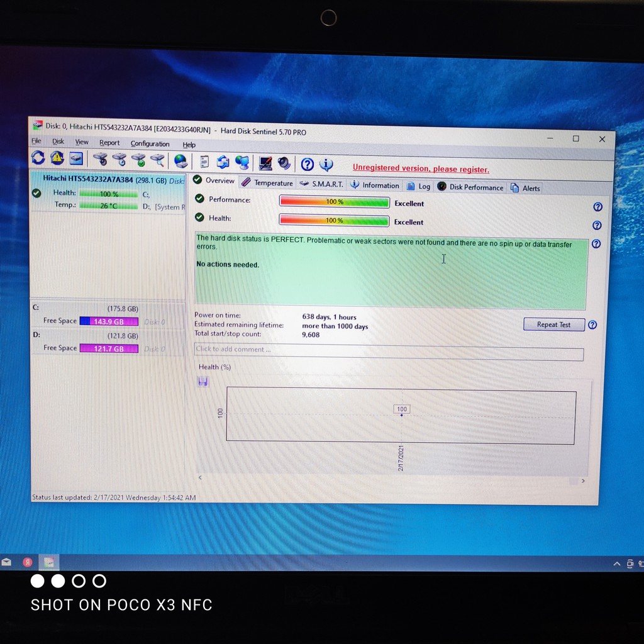The height and width of the screenshot is (644, 644).
Task: Click the report document toolbar icon
Action: tap(204, 162)
